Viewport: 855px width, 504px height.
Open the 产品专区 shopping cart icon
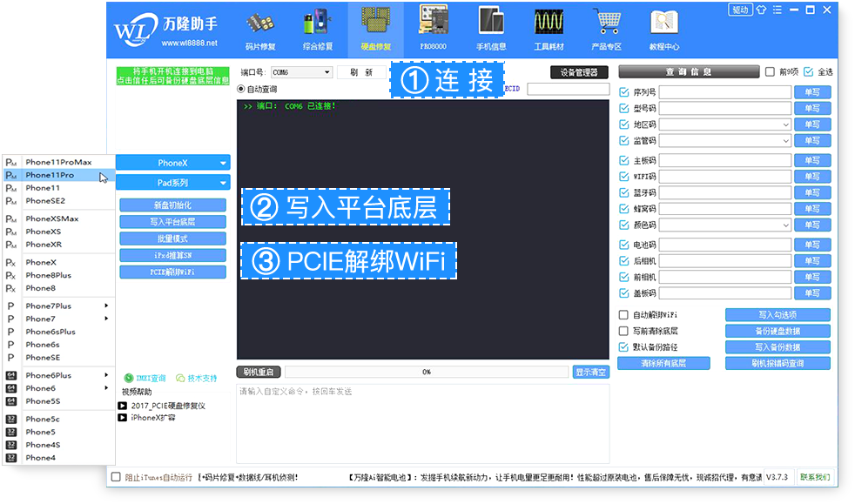606,29
